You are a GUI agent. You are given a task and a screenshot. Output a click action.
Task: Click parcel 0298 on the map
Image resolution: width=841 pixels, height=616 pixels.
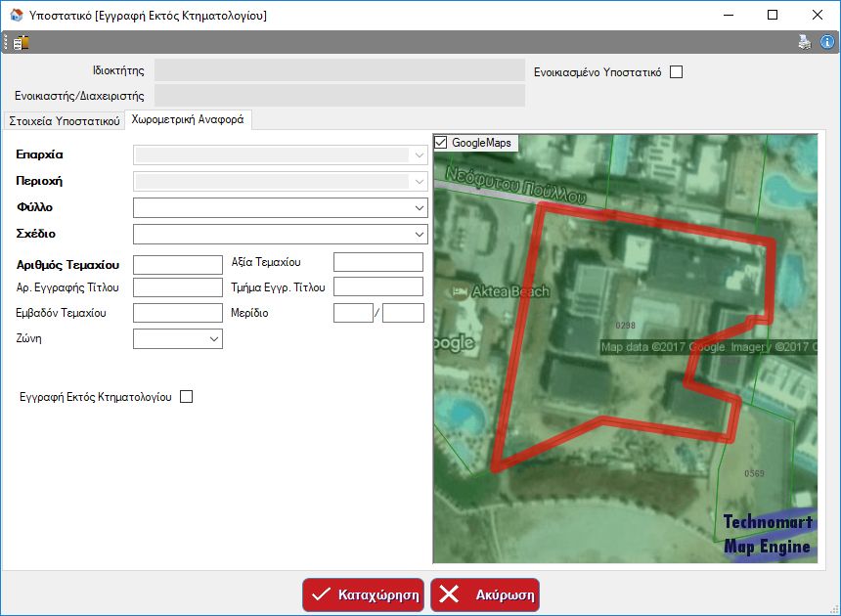click(x=626, y=325)
